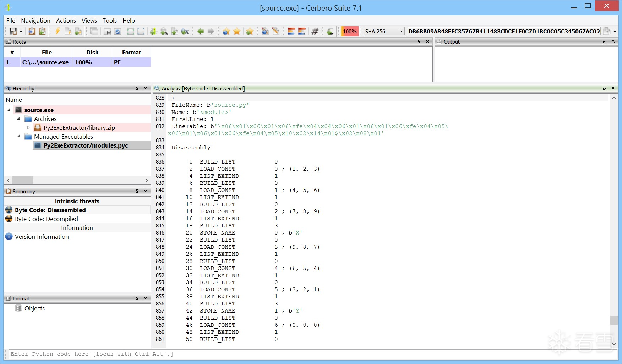Click the yellow lightning bolt scan icon
Viewport: 622px width, 364px height.
tap(58, 32)
